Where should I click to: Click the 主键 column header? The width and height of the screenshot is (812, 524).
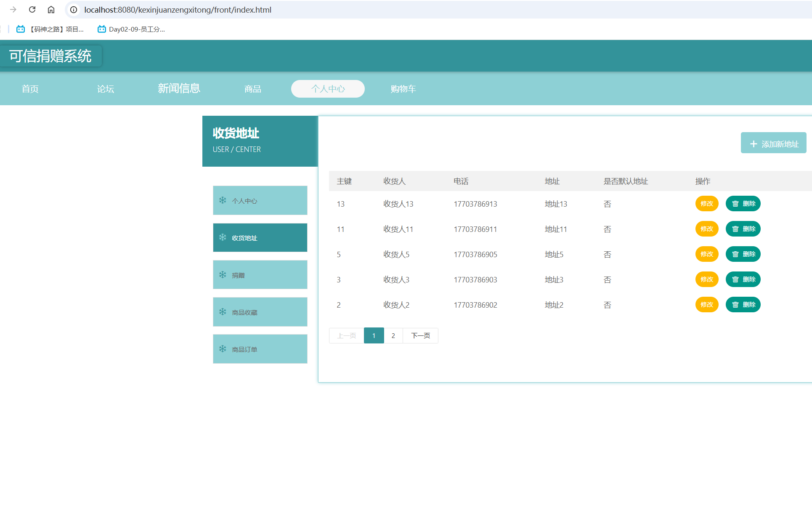coord(344,181)
